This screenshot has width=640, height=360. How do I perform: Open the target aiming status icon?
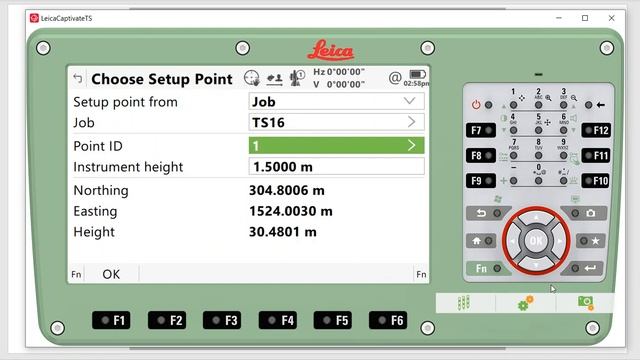click(252, 78)
